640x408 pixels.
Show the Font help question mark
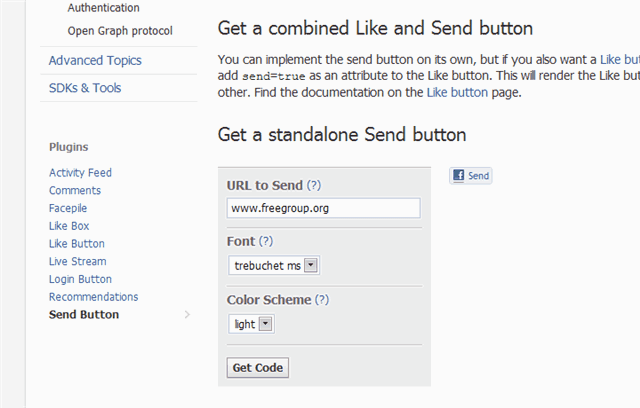click(266, 242)
